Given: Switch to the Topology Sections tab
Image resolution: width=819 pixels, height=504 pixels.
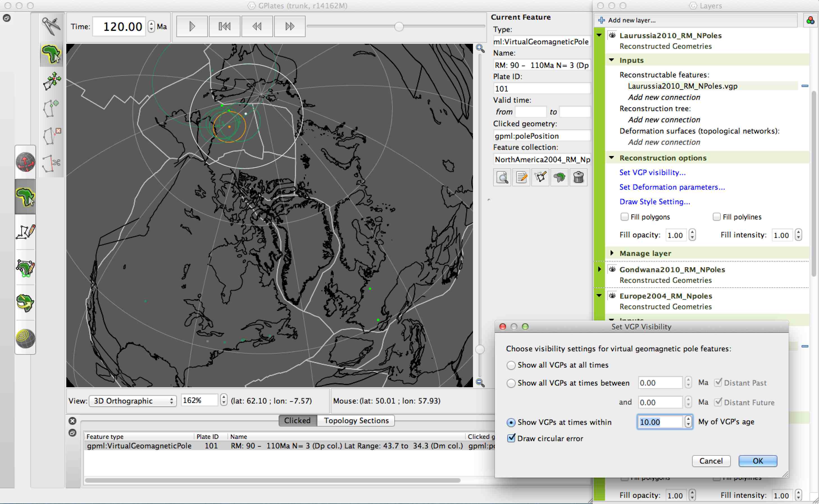Looking at the screenshot, I should [x=356, y=421].
